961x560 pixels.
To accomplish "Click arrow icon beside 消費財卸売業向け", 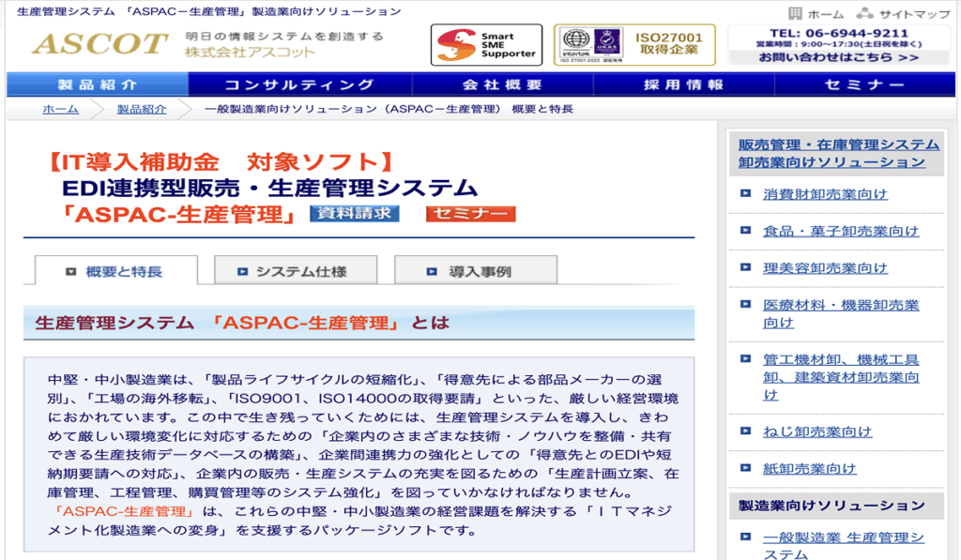I will click(x=746, y=194).
